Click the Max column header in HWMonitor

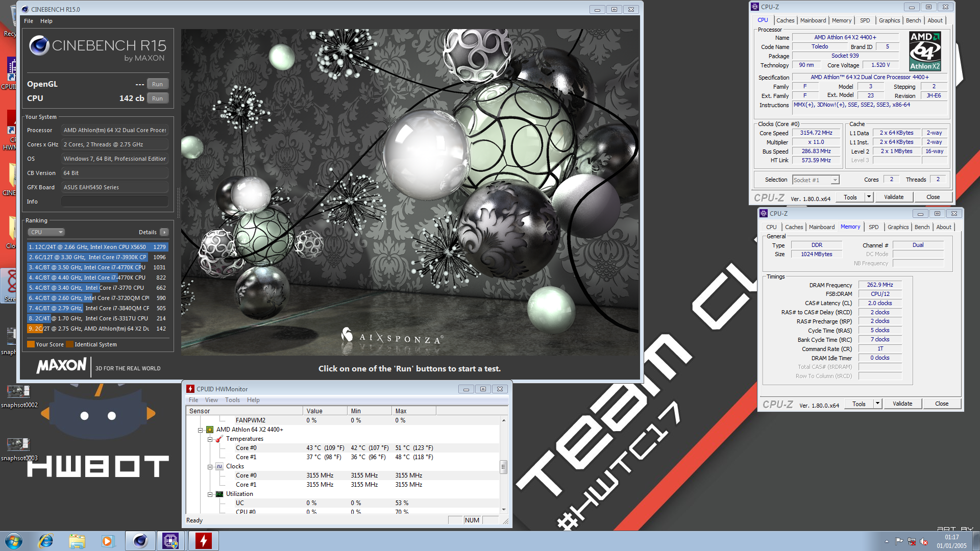pyautogui.click(x=414, y=411)
